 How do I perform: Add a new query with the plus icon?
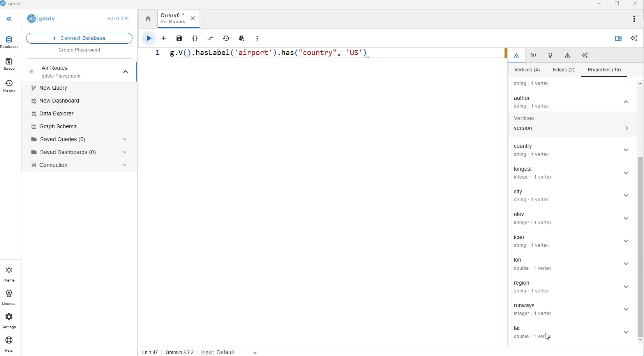click(164, 38)
